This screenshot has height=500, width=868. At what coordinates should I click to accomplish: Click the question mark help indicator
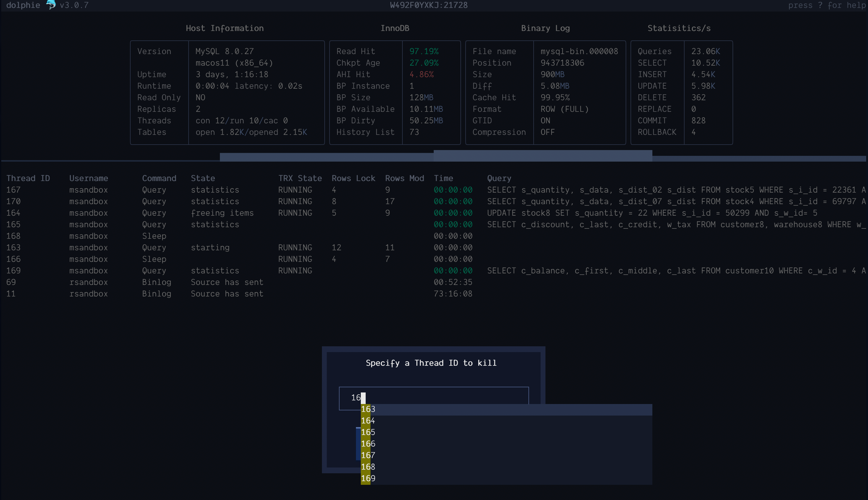click(x=820, y=5)
